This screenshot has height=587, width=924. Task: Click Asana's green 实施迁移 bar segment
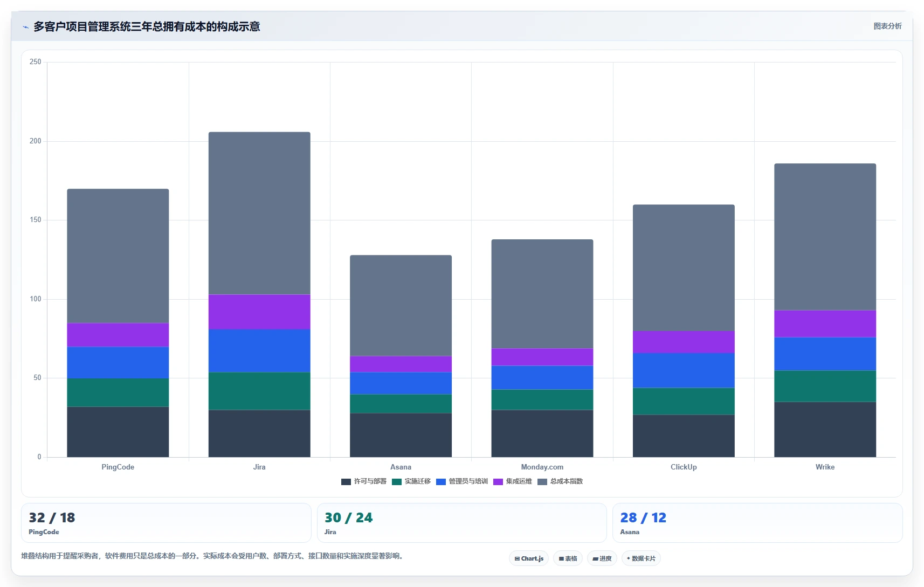tap(401, 404)
